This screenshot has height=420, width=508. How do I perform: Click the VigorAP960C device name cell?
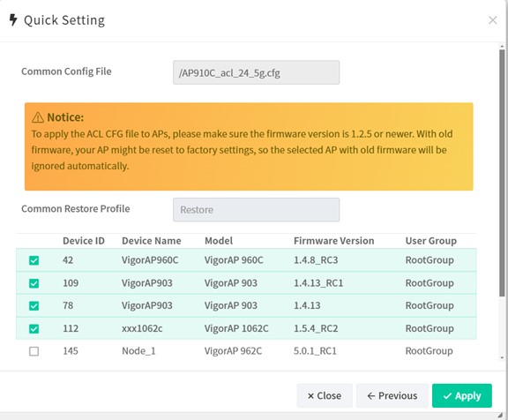[x=150, y=260]
